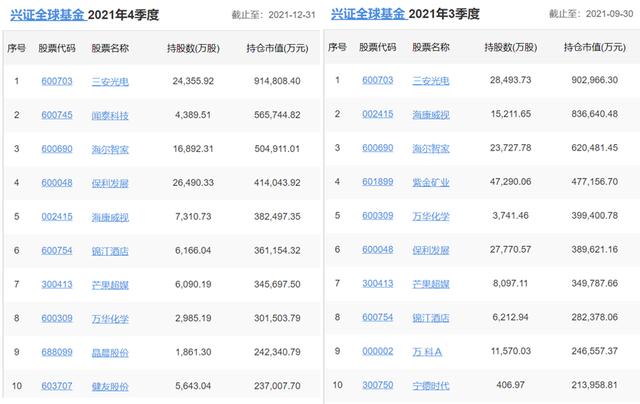Open stock code 000002

click(378, 351)
